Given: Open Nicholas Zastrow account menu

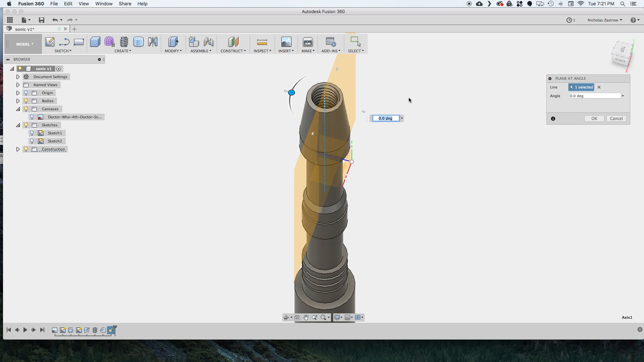Looking at the screenshot, I should [x=604, y=20].
